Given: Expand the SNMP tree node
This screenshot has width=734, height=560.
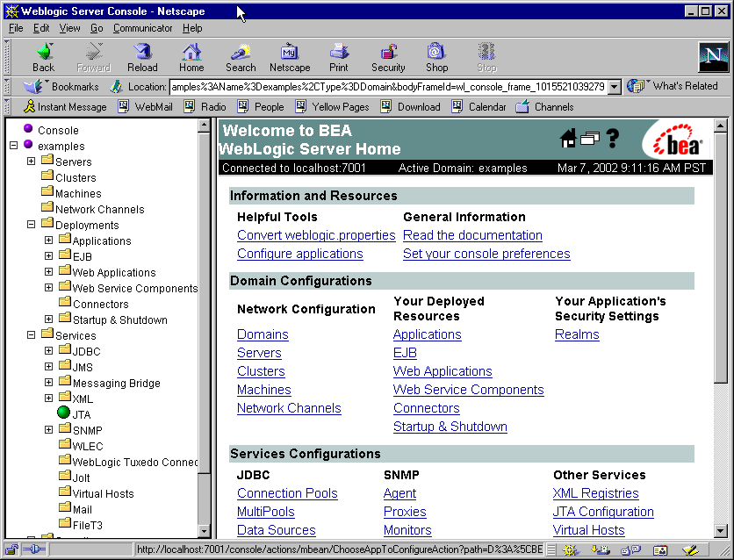Looking at the screenshot, I should pos(48,429).
